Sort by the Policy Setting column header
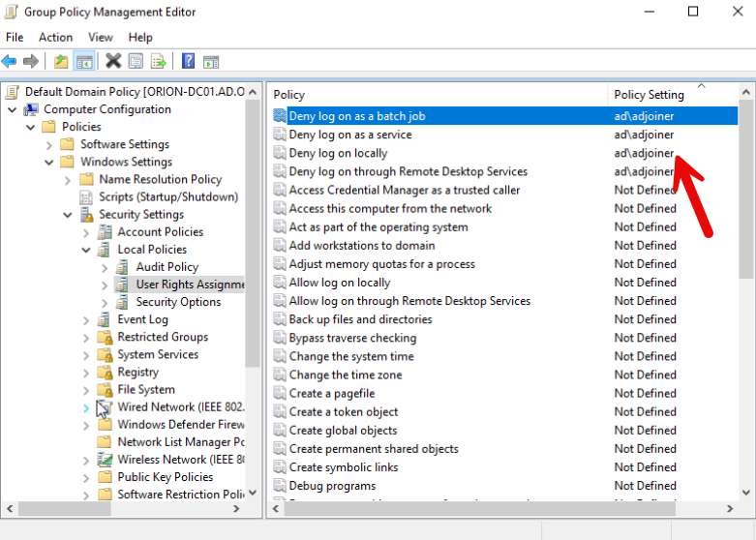 [673, 95]
